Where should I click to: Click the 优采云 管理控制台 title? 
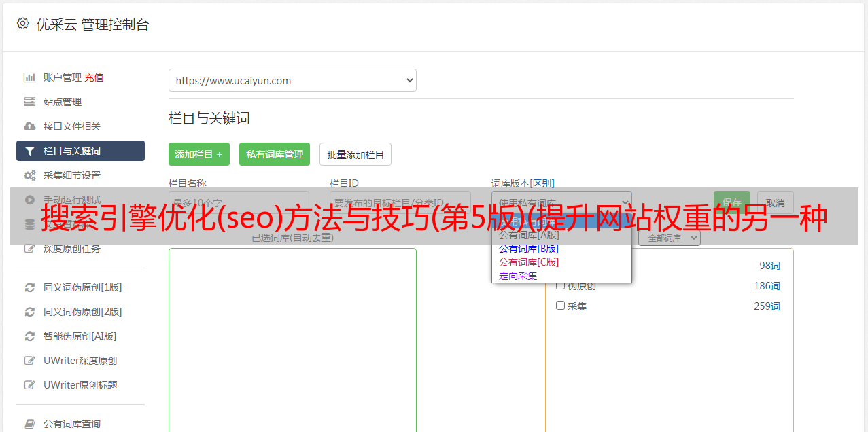(92, 24)
